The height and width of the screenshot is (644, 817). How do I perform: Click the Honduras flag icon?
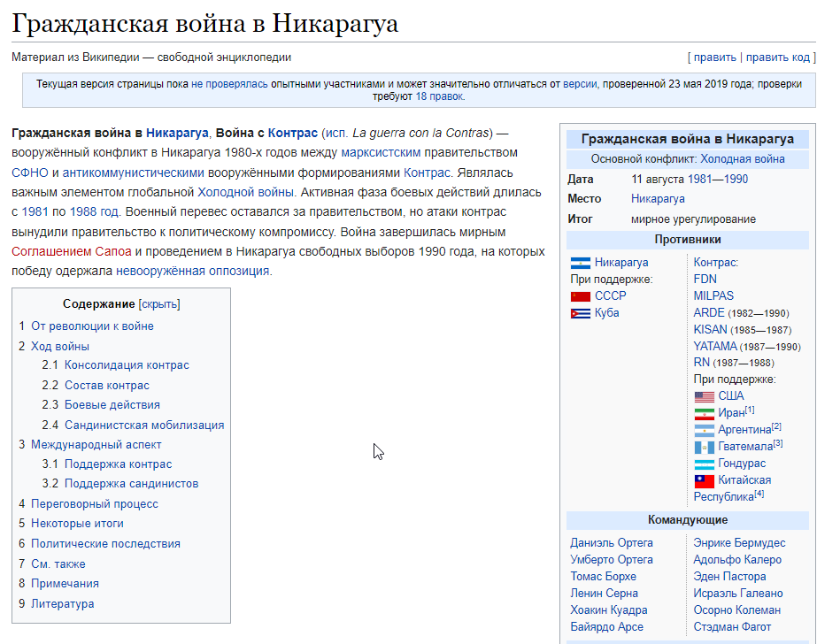(x=704, y=464)
